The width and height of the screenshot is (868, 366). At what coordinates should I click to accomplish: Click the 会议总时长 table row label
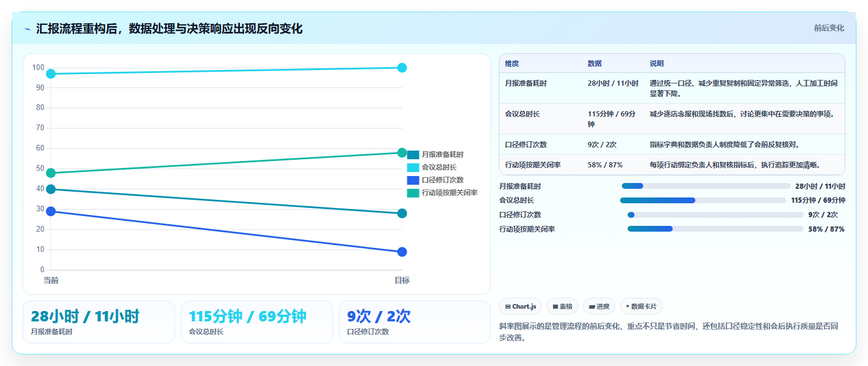tap(522, 114)
